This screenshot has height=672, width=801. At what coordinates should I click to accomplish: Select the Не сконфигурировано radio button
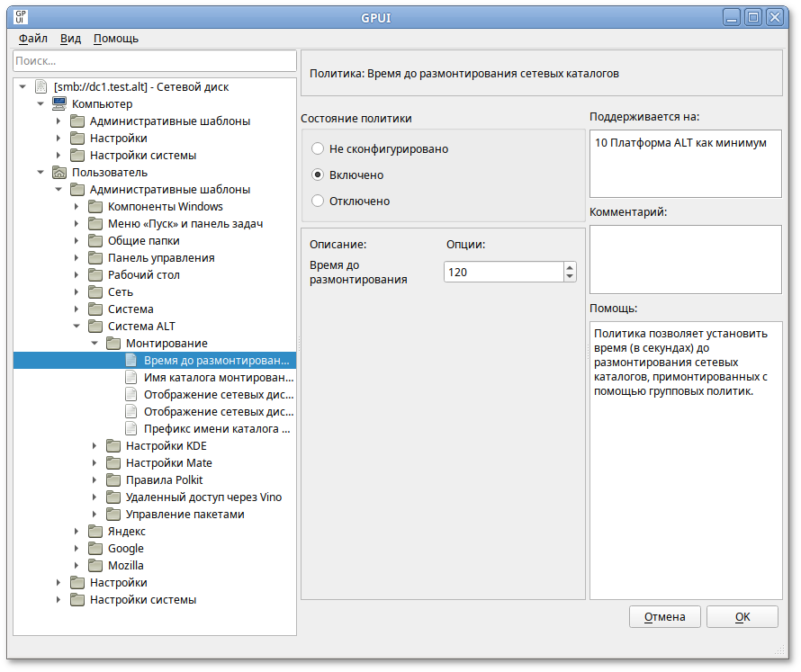pos(318,148)
